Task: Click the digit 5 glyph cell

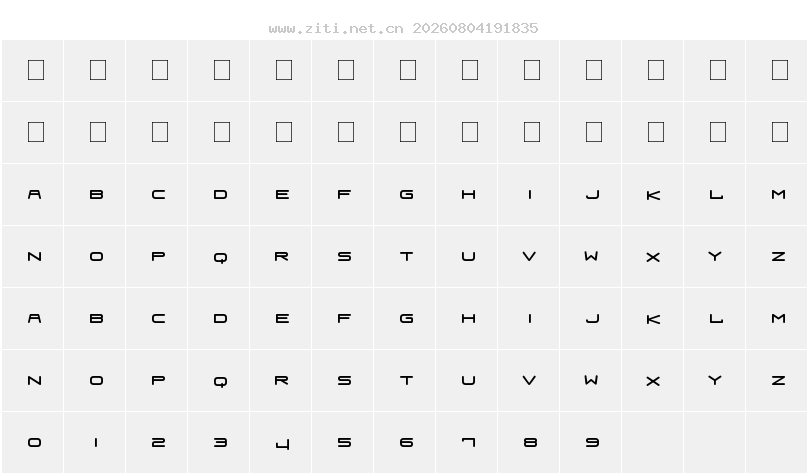Action: (343, 443)
